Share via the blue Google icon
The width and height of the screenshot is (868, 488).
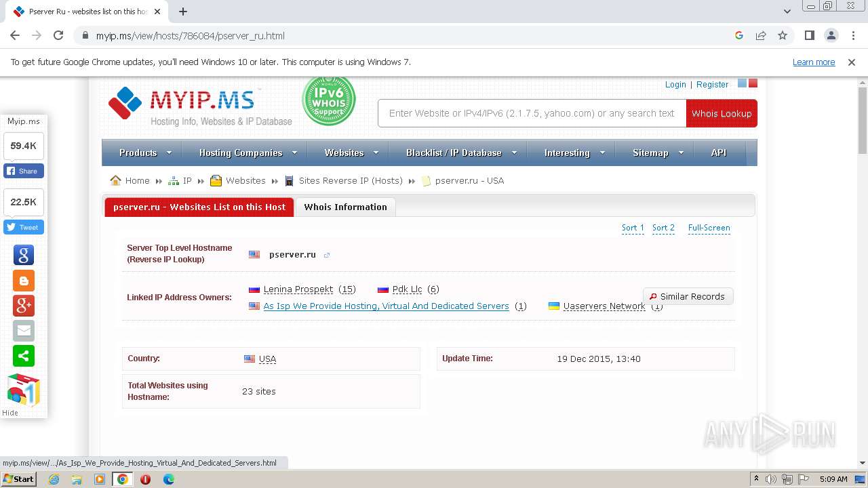coord(24,255)
